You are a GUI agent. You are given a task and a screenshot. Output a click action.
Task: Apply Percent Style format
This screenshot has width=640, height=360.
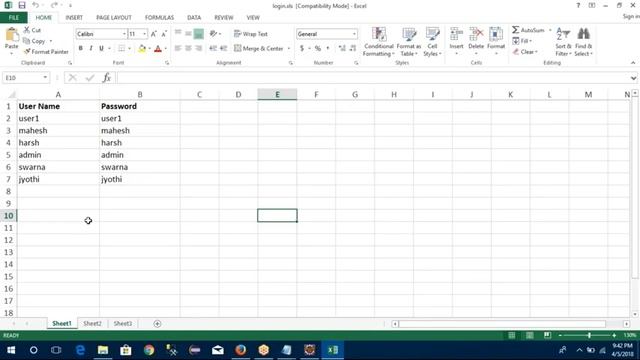pyautogui.click(x=318, y=49)
